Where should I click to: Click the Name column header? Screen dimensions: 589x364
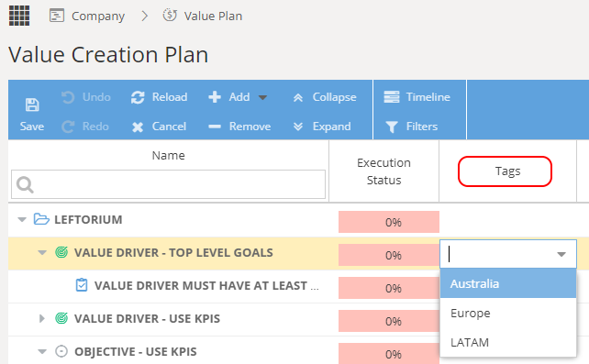point(168,155)
